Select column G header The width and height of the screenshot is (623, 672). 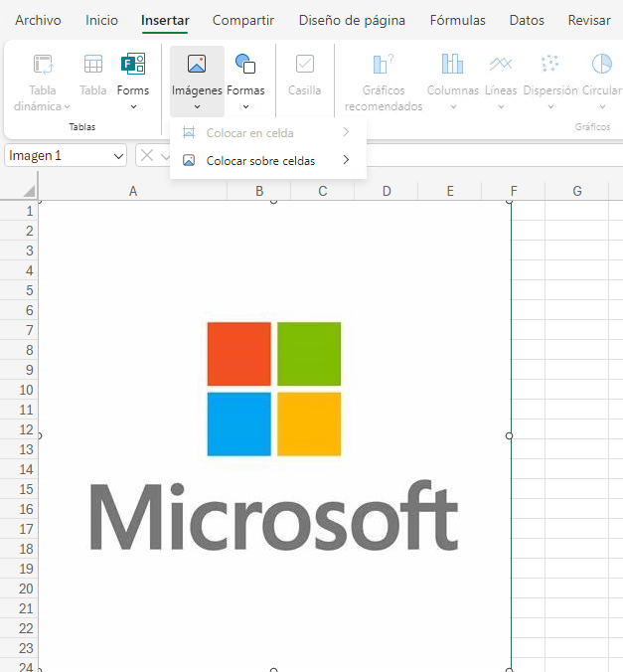(x=577, y=191)
